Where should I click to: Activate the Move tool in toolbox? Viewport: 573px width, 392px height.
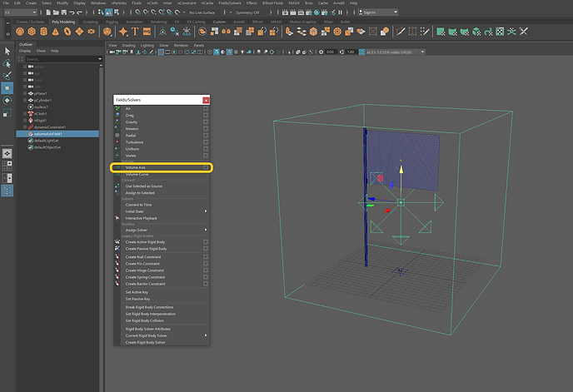[x=7, y=88]
